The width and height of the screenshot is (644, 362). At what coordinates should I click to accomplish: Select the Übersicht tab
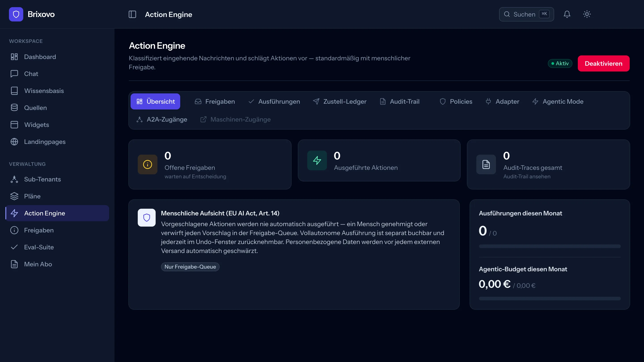[155, 101]
